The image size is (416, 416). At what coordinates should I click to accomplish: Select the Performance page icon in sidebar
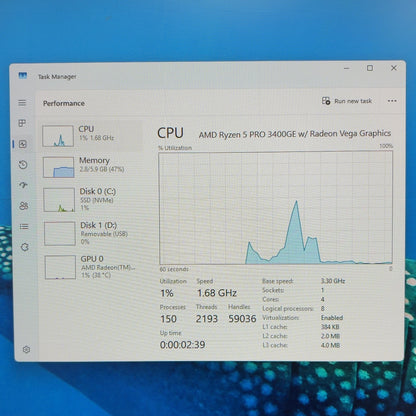click(23, 144)
